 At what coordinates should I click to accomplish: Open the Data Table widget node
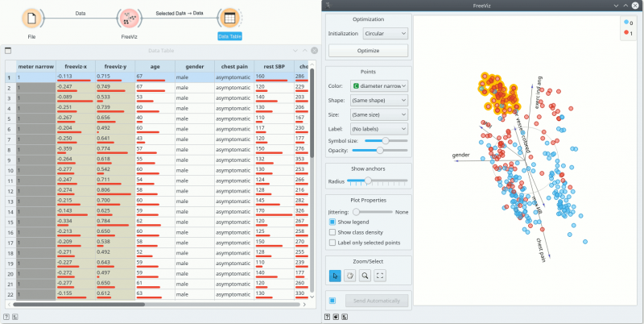pos(228,18)
